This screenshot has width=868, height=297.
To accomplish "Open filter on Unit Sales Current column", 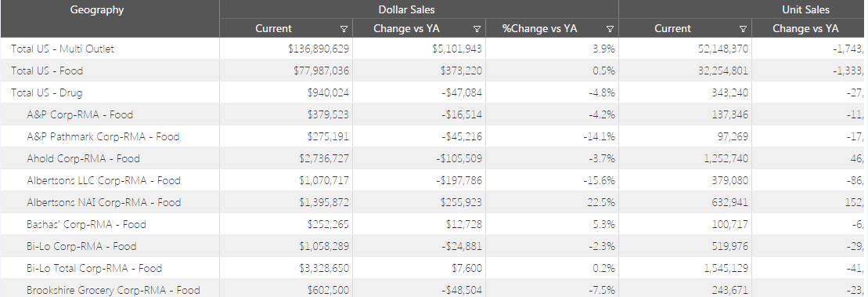I will click(x=743, y=29).
